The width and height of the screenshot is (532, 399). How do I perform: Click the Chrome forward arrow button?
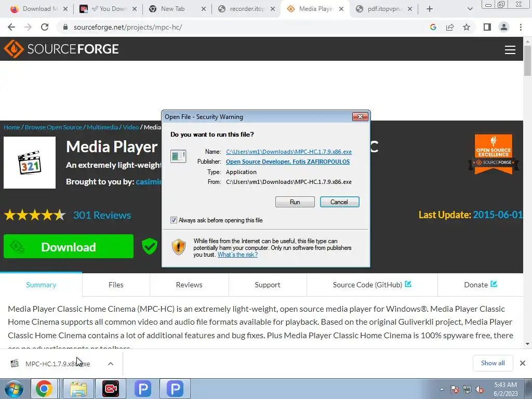pyautogui.click(x=28, y=27)
